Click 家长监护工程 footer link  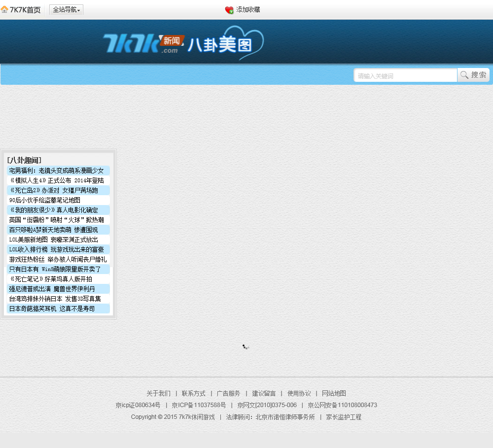344,417
